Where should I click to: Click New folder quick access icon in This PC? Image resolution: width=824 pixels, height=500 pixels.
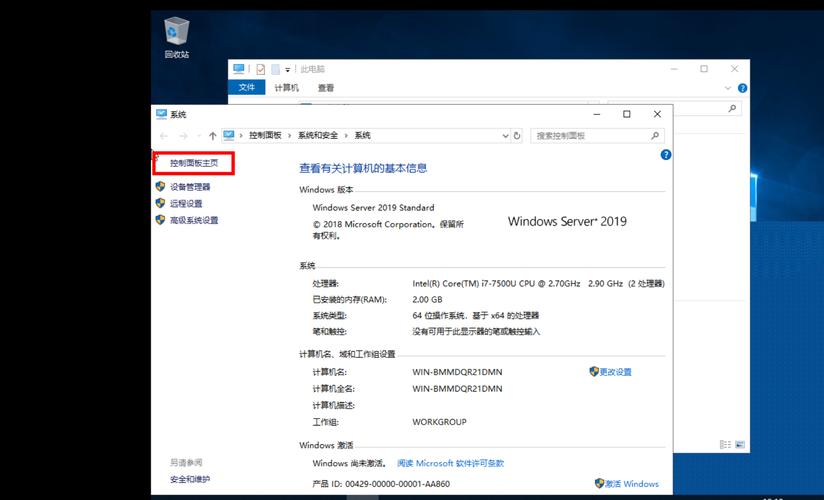[x=275, y=69]
